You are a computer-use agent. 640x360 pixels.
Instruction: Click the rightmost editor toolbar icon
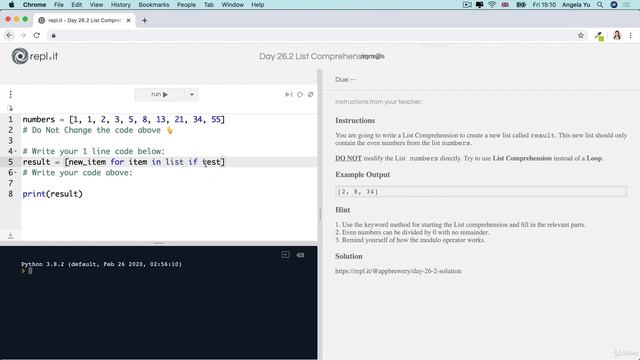(311, 94)
